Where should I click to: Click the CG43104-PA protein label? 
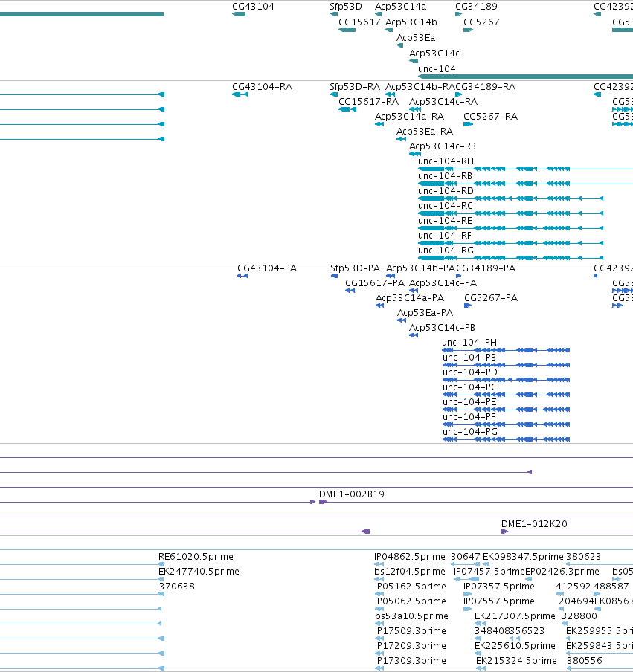[267, 268]
